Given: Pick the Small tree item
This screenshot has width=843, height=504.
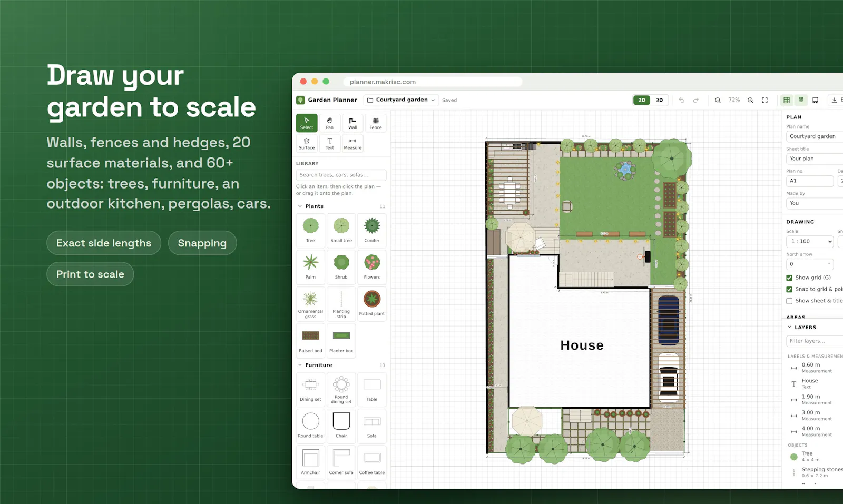Looking at the screenshot, I should pos(341,230).
